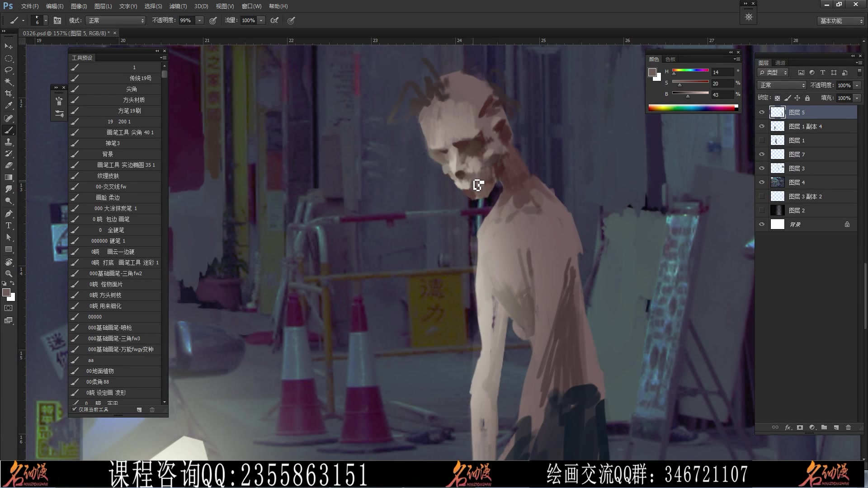868x488 pixels.
Task: Select brush preset 传统19号
Action: pos(115,78)
